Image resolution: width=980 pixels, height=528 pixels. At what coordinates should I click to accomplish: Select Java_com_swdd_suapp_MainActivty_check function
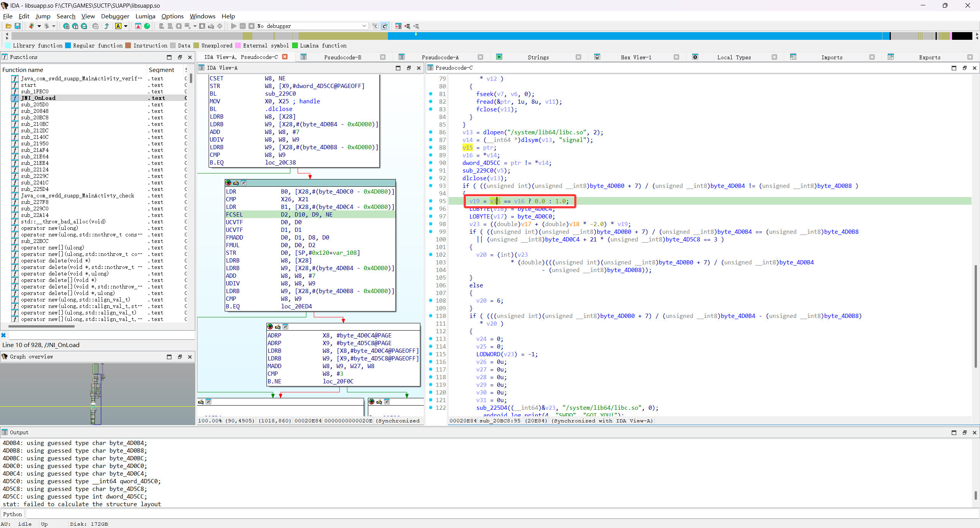tap(98, 196)
